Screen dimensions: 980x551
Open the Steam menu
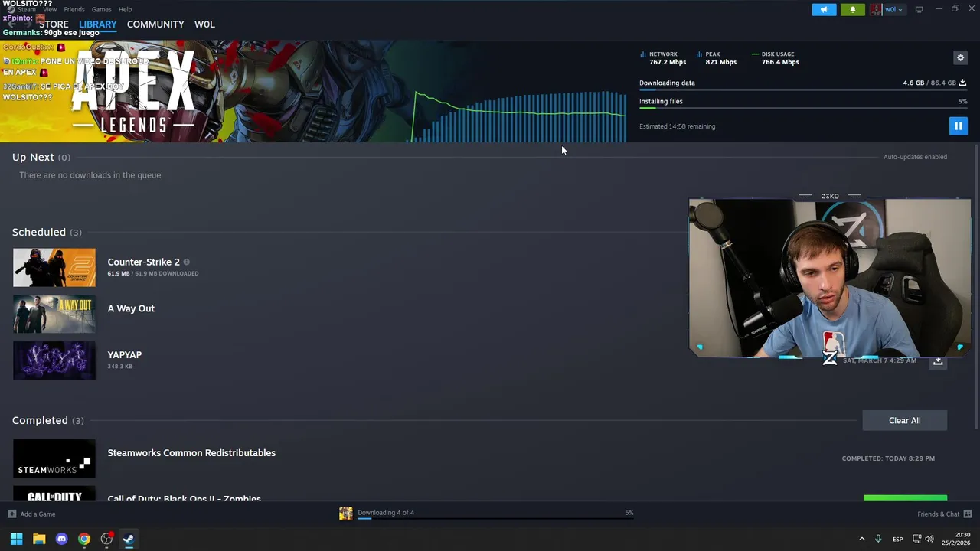(x=27, y=9)
